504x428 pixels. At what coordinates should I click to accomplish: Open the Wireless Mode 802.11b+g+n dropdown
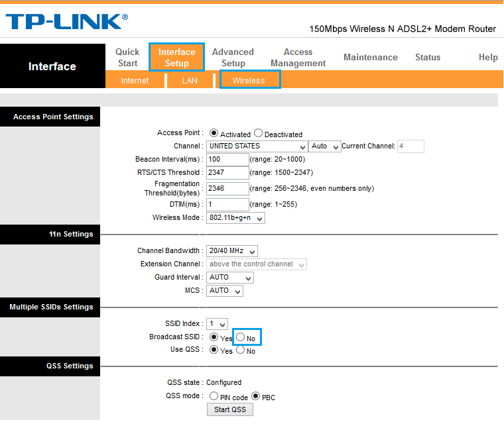pyautogui.click(x=235, y=218)
